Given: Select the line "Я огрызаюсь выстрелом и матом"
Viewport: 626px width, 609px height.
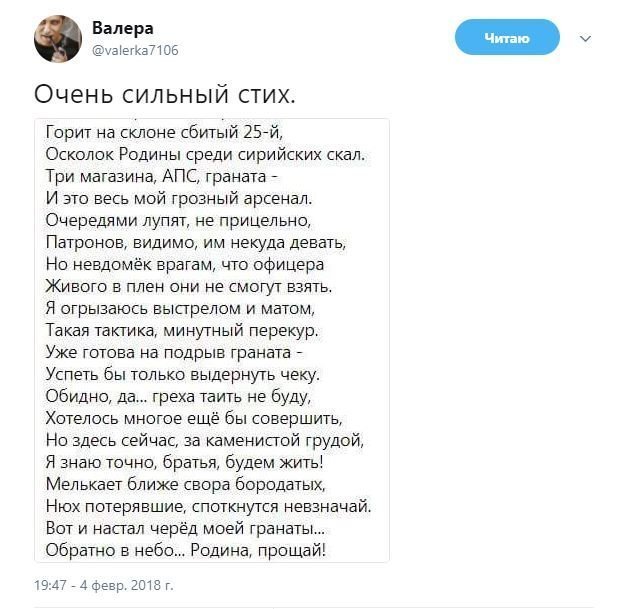Looking at the screenshot, I should click(180, 308).
